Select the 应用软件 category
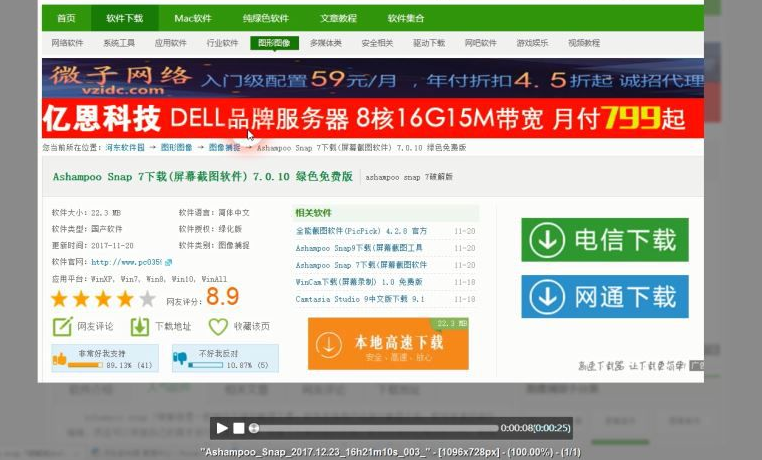 tap(171, 43)
